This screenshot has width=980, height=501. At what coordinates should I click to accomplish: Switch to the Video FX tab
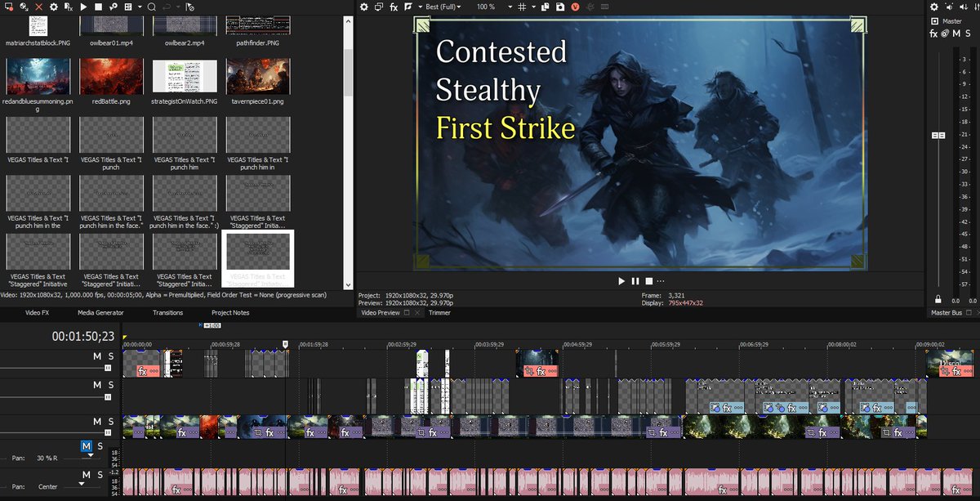tap(37, 313)
